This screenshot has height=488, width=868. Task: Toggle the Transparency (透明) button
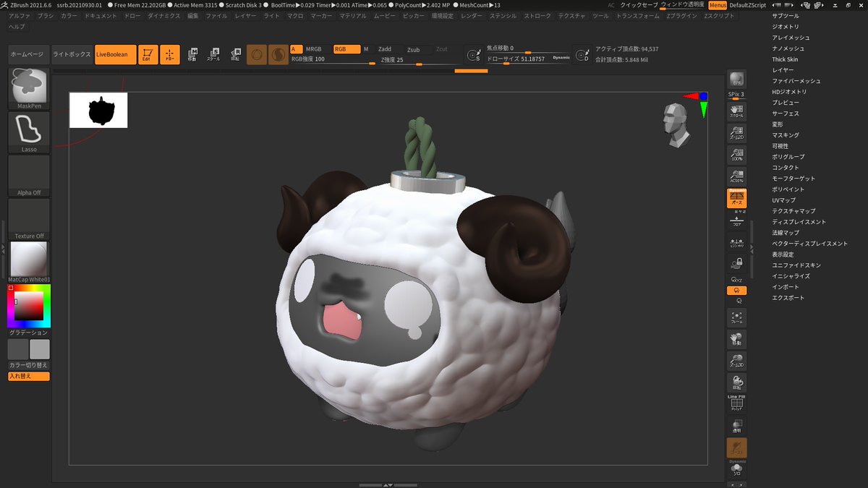pos(736,427)
